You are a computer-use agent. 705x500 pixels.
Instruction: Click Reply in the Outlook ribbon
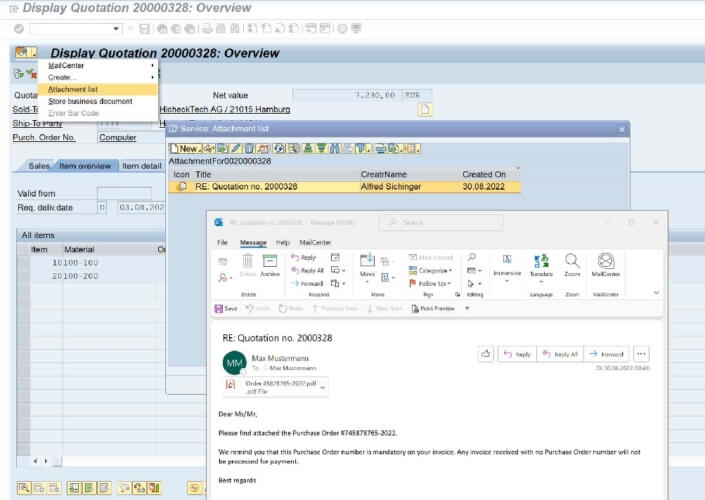pyautogui.click(x=303, y=258)
